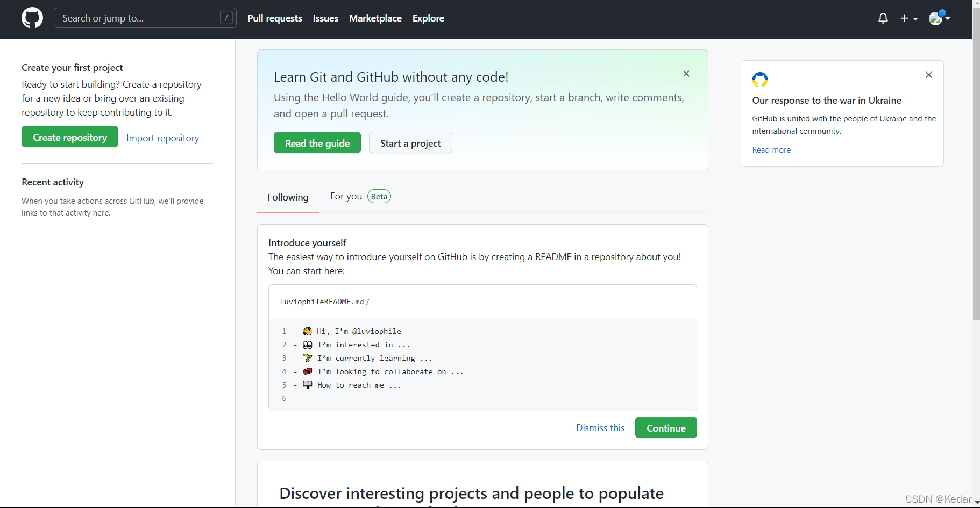Click the 'Create your first project' heading

[x=72, y=68]
